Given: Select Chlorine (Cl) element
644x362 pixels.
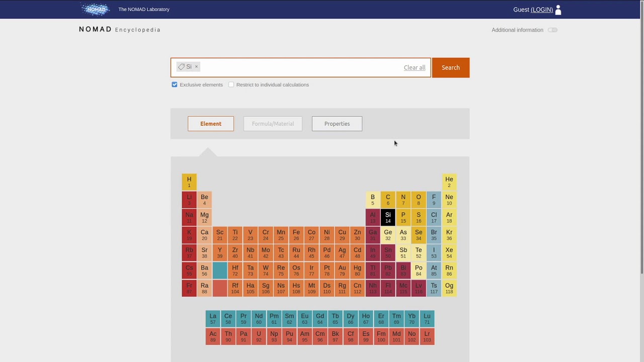Looking at the screenshot, I should click(x=434, y=217).
